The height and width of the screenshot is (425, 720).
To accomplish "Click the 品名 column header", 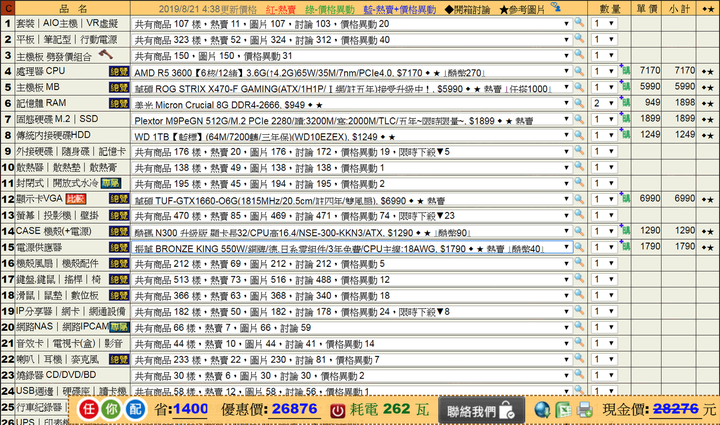I will coord(73,9).
